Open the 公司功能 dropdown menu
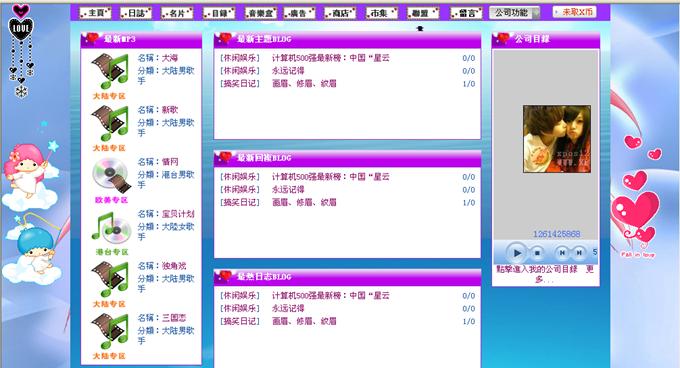 pos(515,13)
